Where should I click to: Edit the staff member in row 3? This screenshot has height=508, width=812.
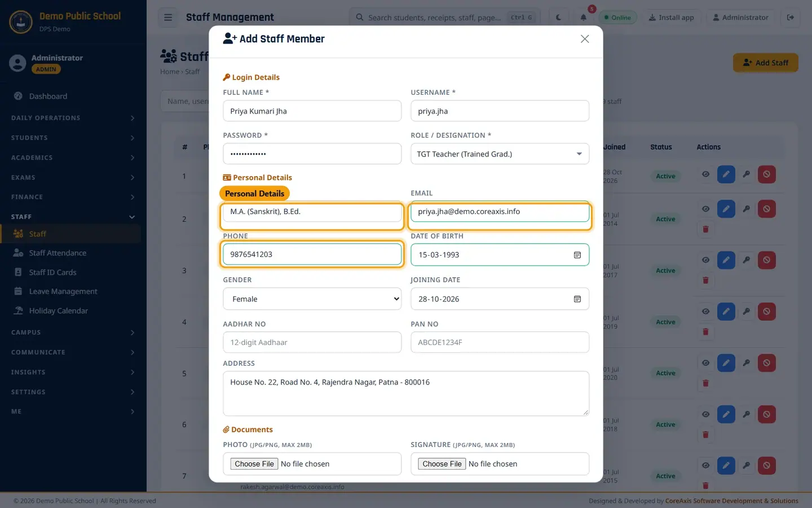[726, 260]
